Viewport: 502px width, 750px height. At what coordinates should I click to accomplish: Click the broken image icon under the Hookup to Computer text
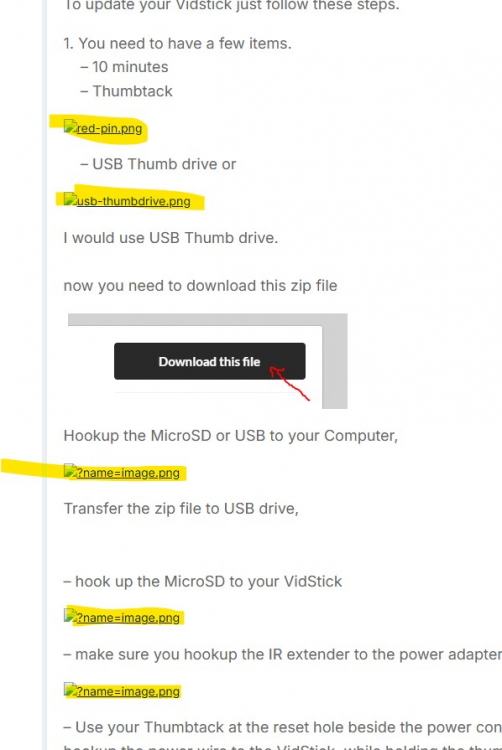[x=70, y=471]
